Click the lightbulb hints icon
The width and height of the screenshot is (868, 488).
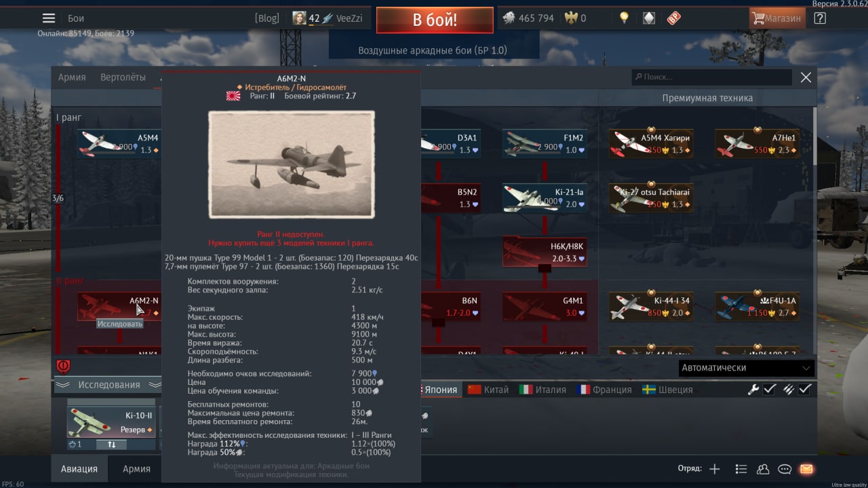(x=624, y=18)
